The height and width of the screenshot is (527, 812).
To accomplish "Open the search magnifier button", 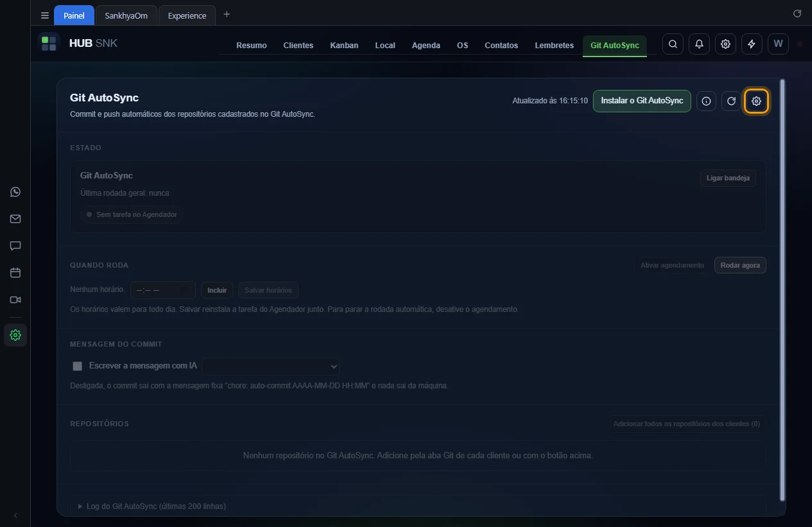I will point(673,44).
